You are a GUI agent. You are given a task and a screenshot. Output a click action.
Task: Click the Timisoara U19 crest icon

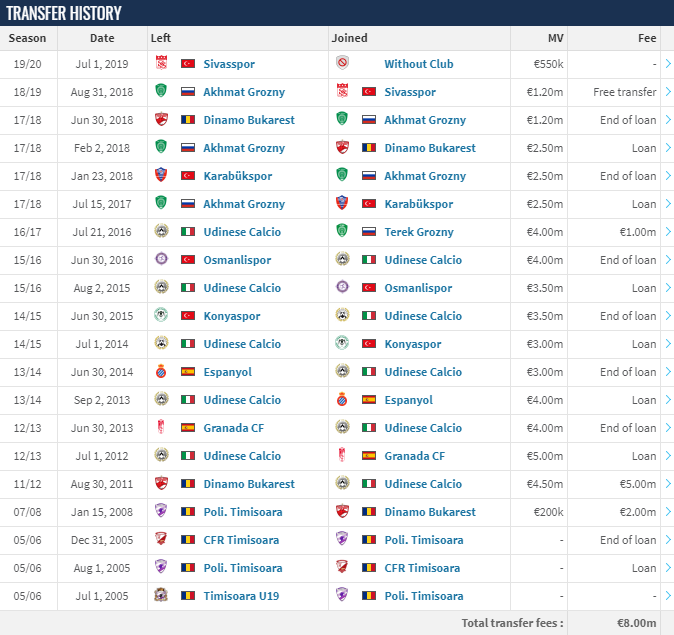(161, 595)
